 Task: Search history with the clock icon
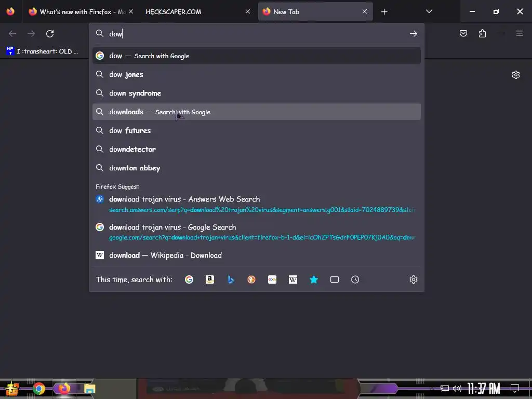pyautogui.click(x=355, y=280)
